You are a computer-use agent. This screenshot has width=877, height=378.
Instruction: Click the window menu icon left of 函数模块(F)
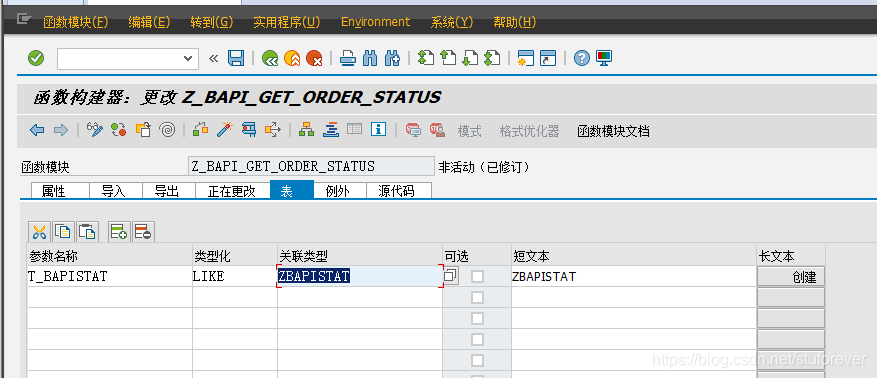tap(23, 19)
